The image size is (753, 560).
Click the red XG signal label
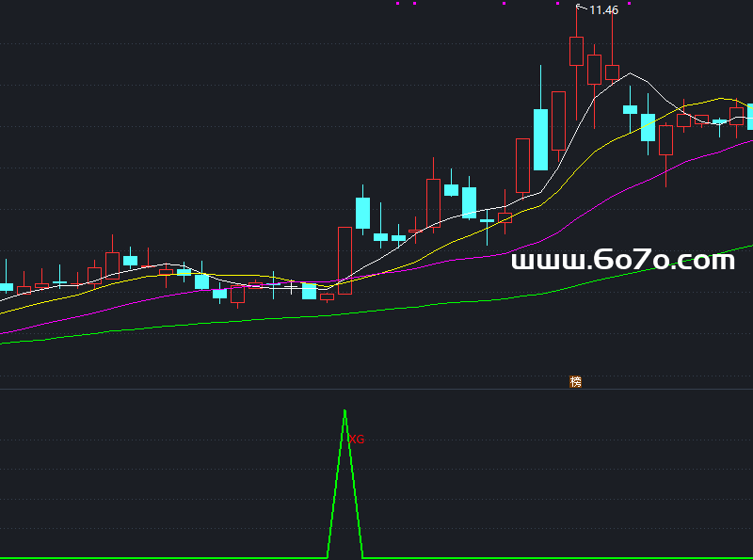[357, 440]
